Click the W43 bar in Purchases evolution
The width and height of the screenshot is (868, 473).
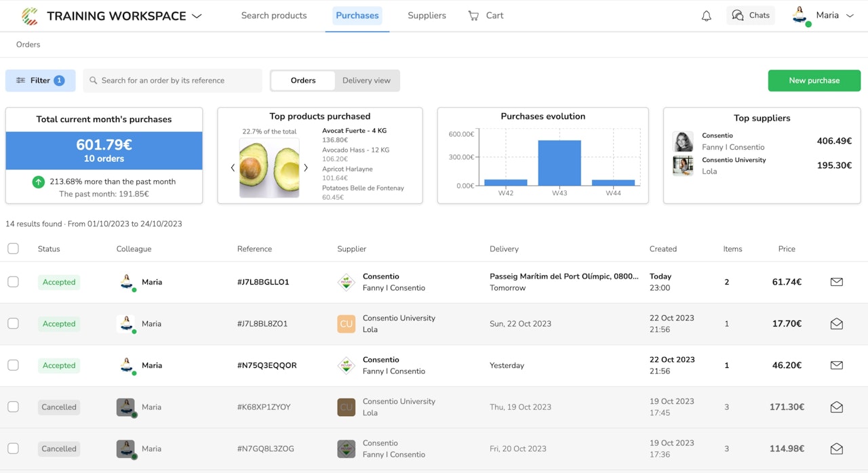(559, 163)
